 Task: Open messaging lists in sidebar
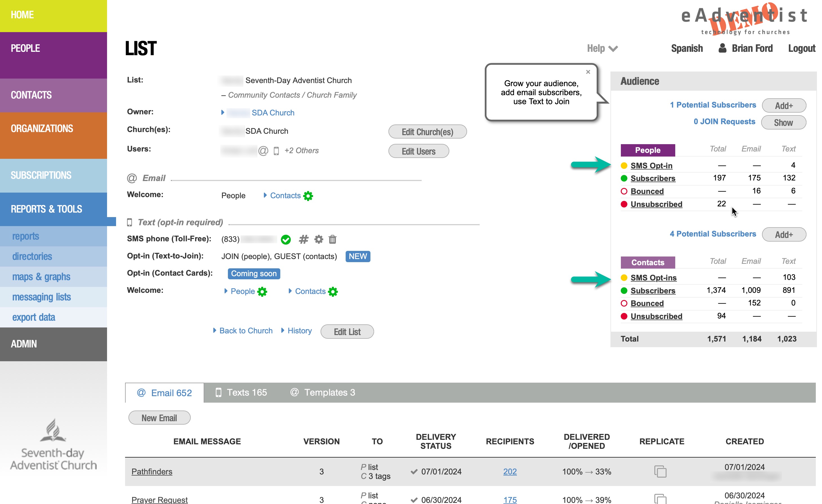coord(41,297)
